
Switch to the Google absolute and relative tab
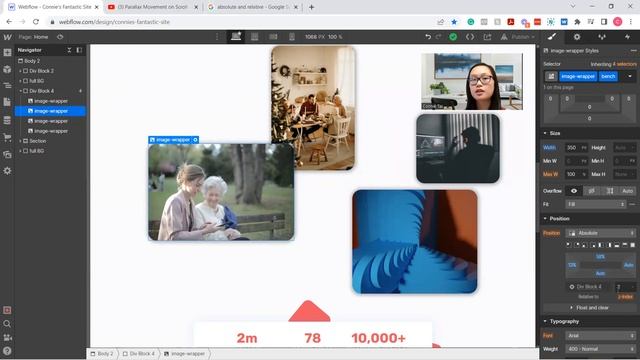(x=252, y=7)
